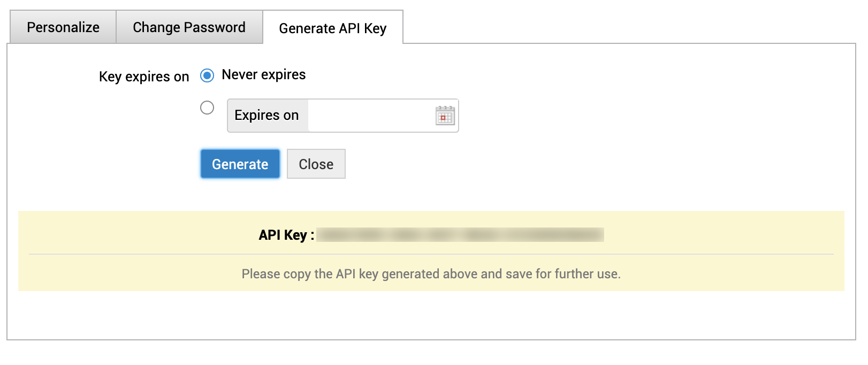Open the Change Password tab
The height and width of the screenshot is (365, 868).
pyautogui.click(x=189, y=27)
